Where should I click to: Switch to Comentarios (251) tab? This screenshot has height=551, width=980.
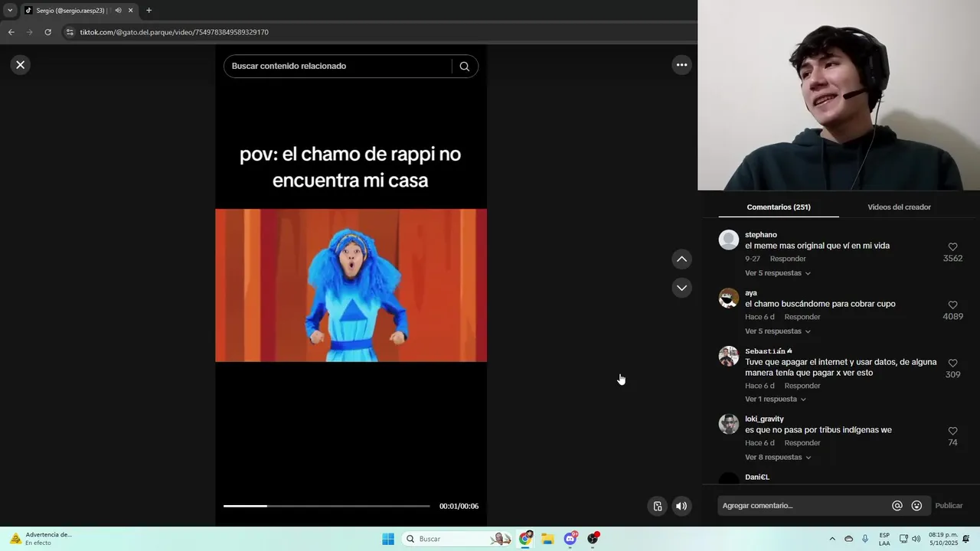779,207
